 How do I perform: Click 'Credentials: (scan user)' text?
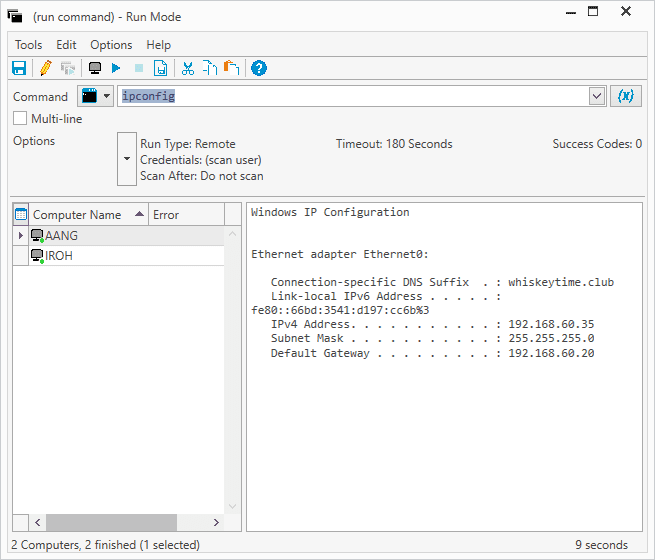pos(201,160)
